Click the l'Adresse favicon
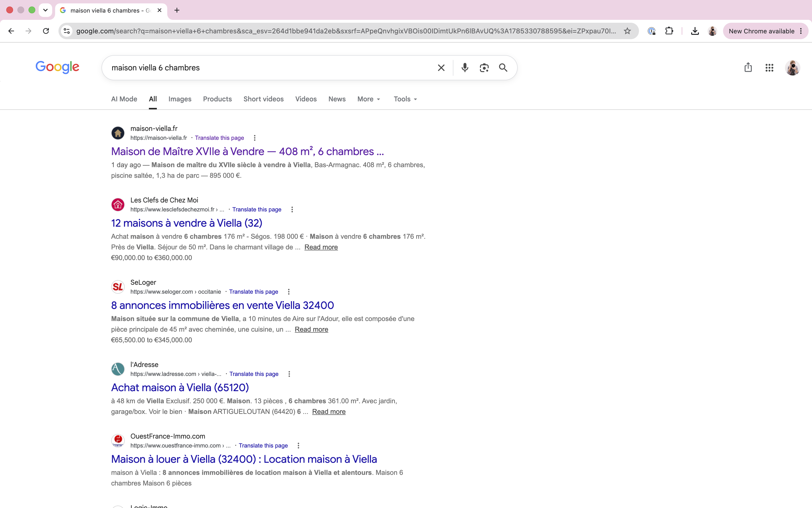Viewport: 812px width, 508px height. point(118,369)
